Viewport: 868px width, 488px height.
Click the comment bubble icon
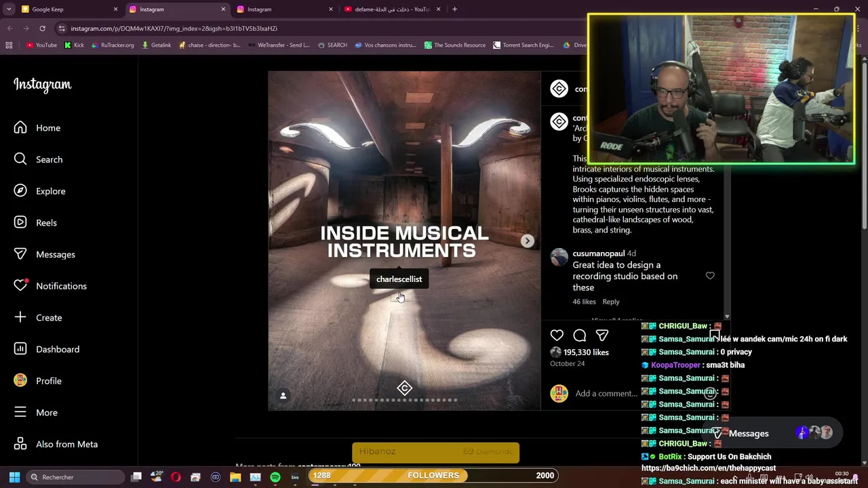(x=580, y=335)
